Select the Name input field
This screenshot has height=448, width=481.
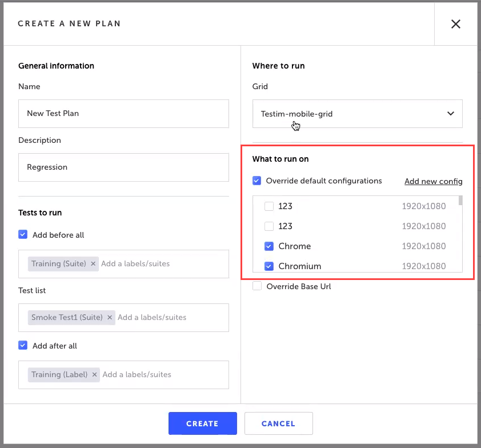tap(123, 114)
